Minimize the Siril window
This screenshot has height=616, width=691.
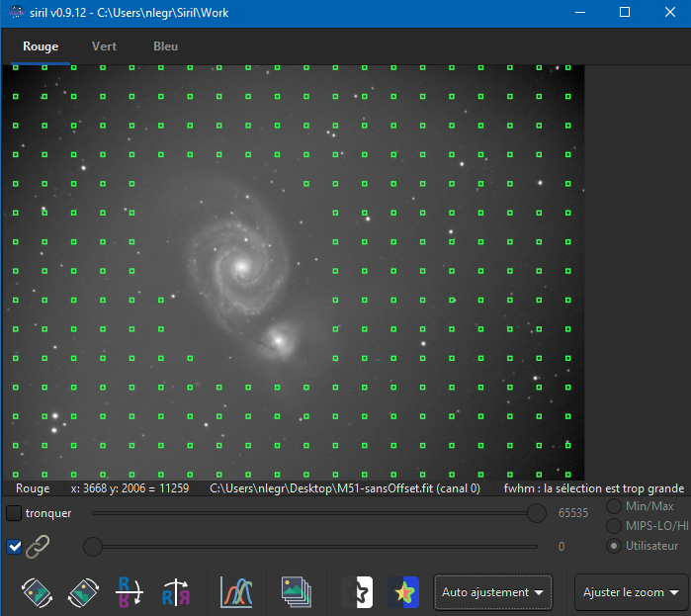(580, 12)
